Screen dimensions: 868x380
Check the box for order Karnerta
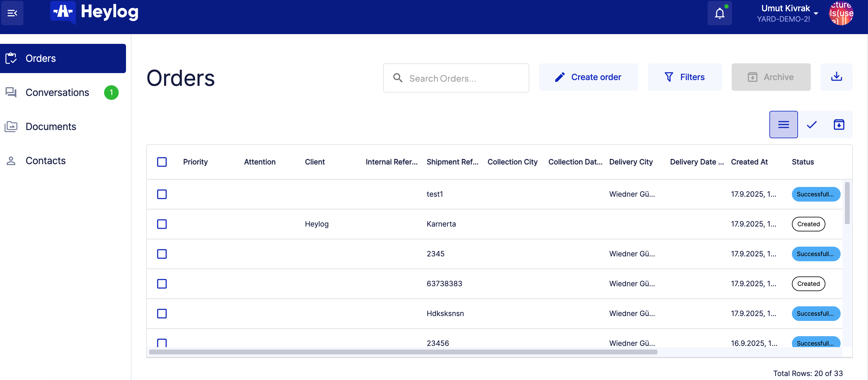[162, 224]
